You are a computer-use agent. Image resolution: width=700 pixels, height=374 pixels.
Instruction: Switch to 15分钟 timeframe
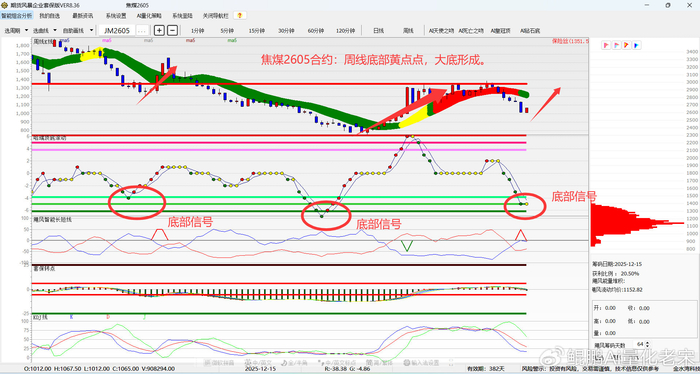(x=257, y=31)
